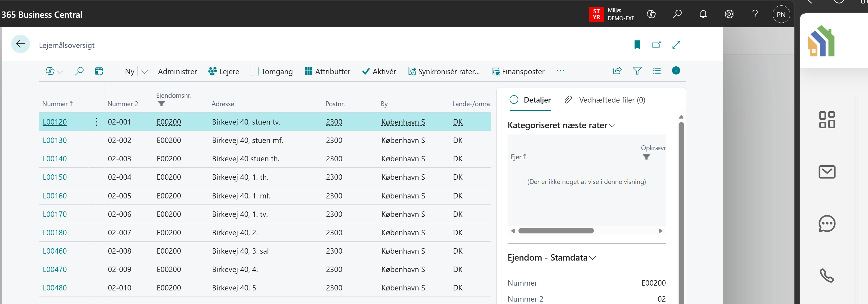Click the FactBox scrollbar up arrow
This screenshot has height=304, width=868.
[x=681, y=117]
